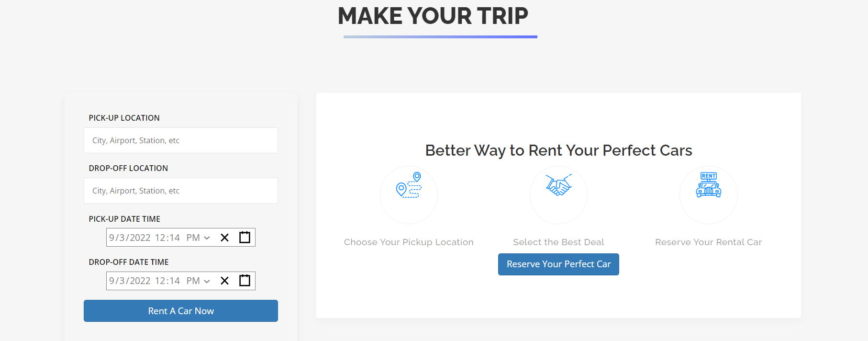The width and height of the screenshot is (868, 341).
Task: Click the Rent A Car Now button
Action: click(x=180, y=310)
